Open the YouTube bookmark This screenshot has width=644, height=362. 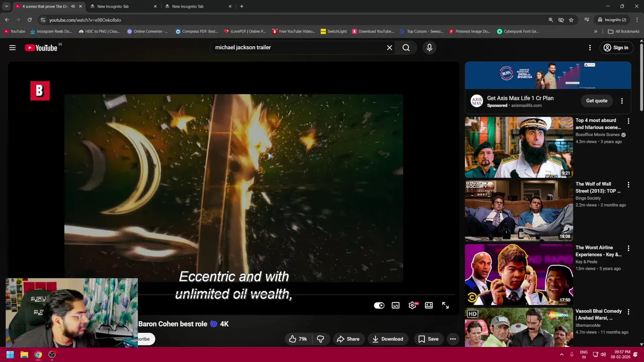coord(14,31)
